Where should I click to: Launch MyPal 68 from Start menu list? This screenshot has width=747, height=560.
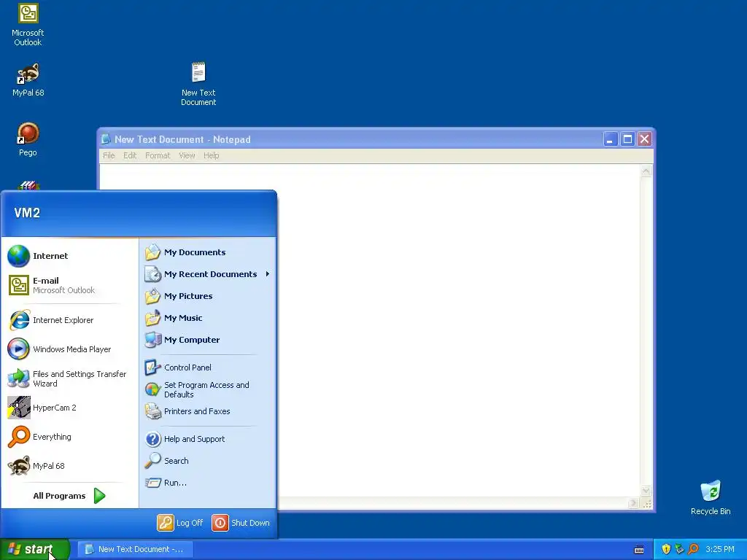click(70, 466)
